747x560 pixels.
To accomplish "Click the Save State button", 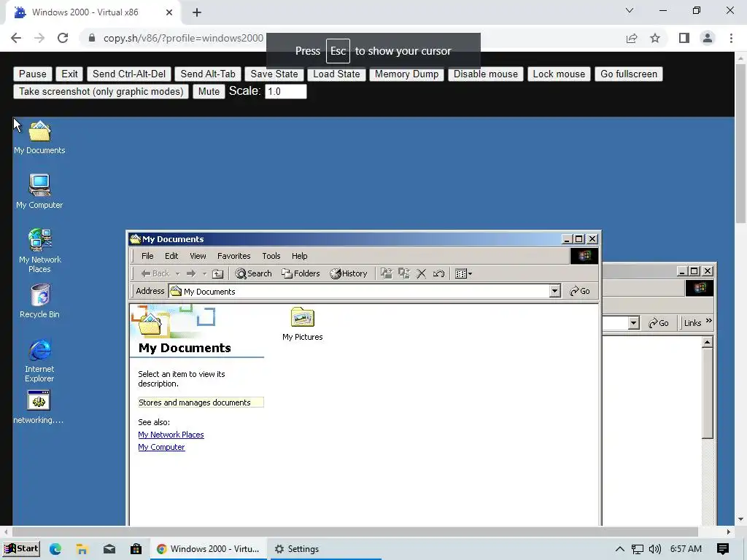I will click(x=274, y=74).
